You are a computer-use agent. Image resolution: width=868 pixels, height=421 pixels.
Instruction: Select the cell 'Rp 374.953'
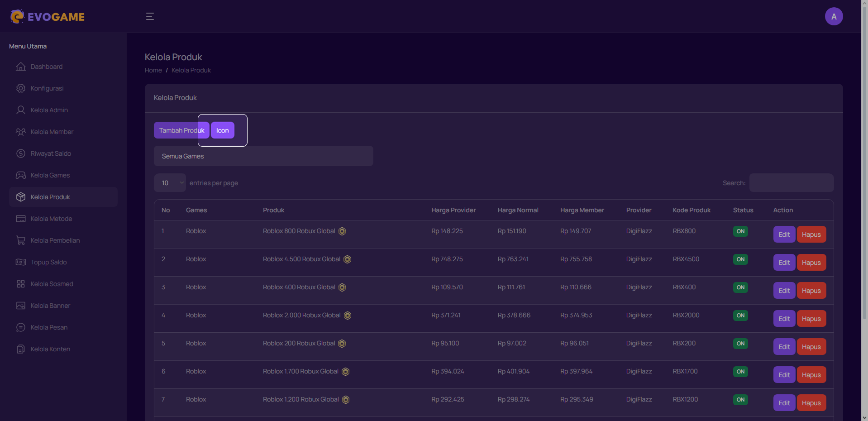pos(576,315)
